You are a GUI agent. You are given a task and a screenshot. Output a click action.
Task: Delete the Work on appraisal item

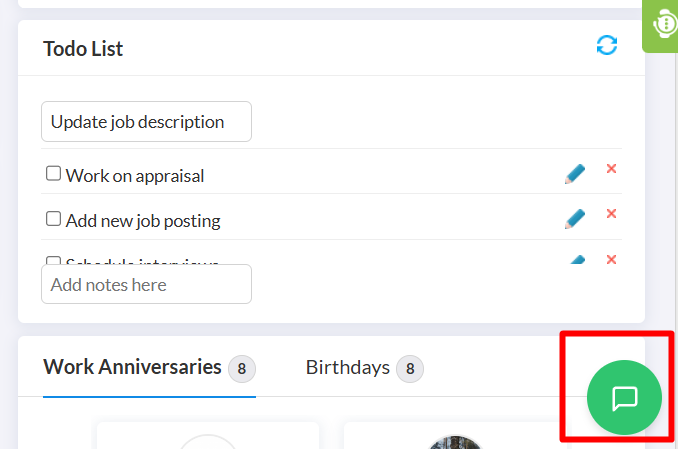(x=611, y=169)
